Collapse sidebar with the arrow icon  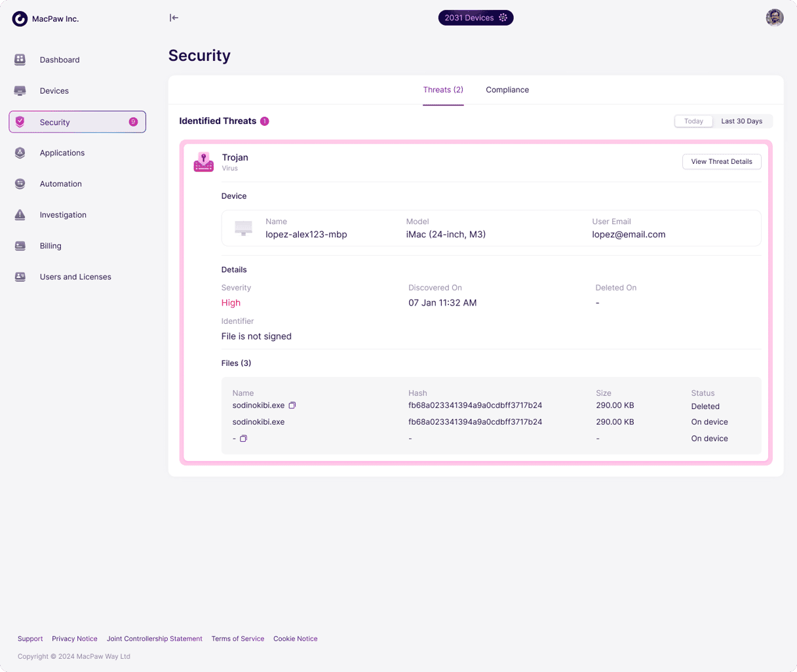click(174, 18)
